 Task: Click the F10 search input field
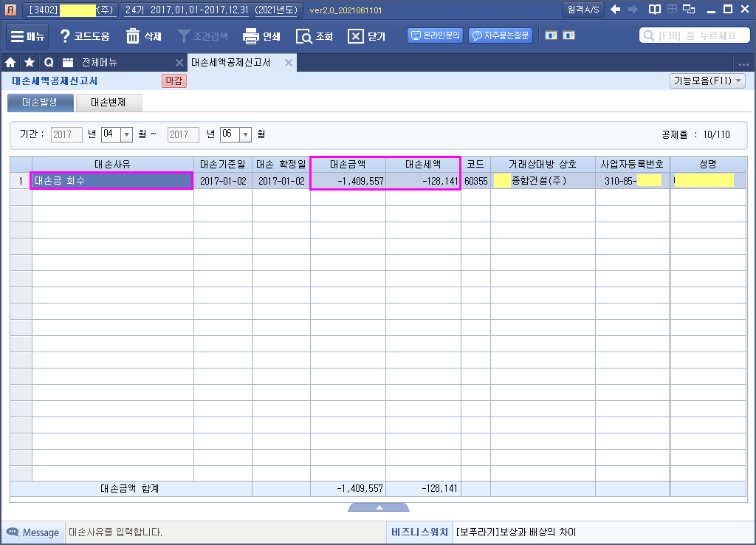click(698, 35)
